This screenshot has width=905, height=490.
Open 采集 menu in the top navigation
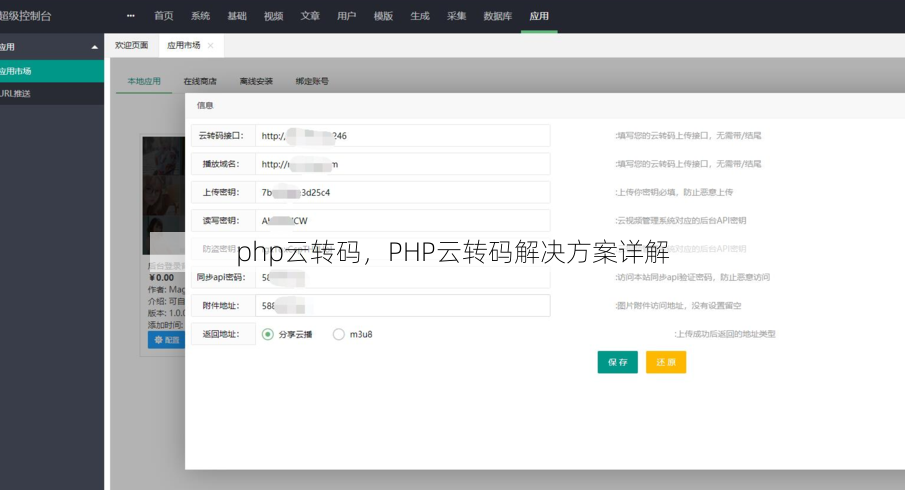tap(456, 16)
